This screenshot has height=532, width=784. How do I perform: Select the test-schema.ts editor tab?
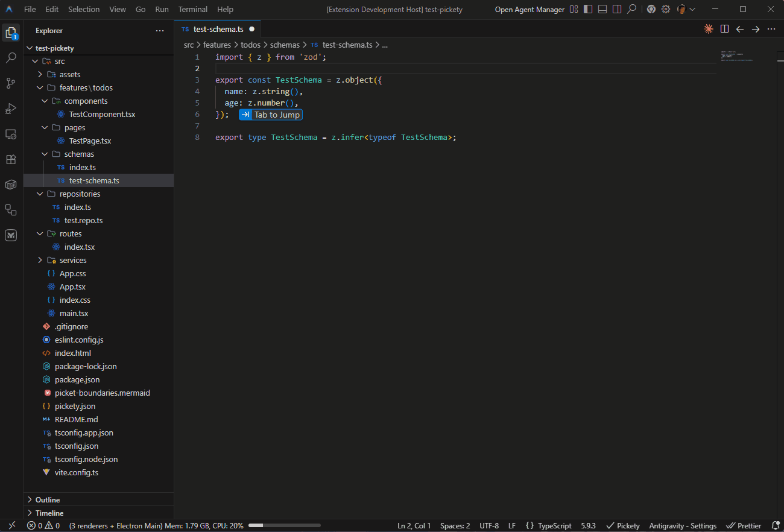coord(218,29)
